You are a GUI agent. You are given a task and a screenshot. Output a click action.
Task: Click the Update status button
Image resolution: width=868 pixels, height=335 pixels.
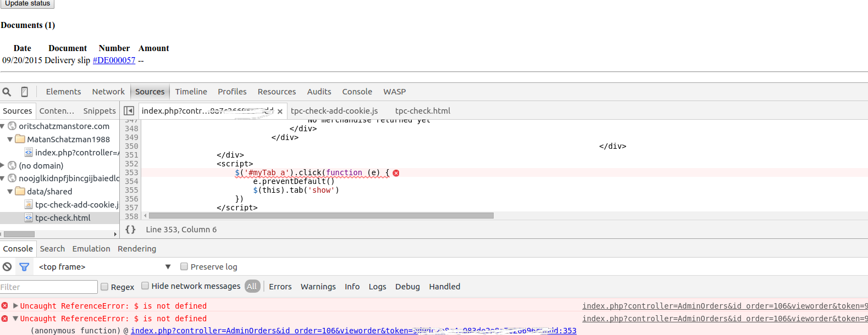click(x=27, y=3)
